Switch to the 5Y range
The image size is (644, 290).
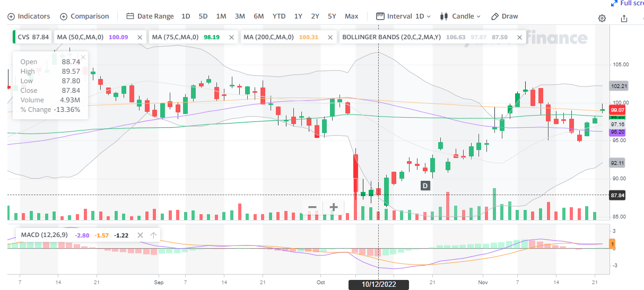[332, 16]
